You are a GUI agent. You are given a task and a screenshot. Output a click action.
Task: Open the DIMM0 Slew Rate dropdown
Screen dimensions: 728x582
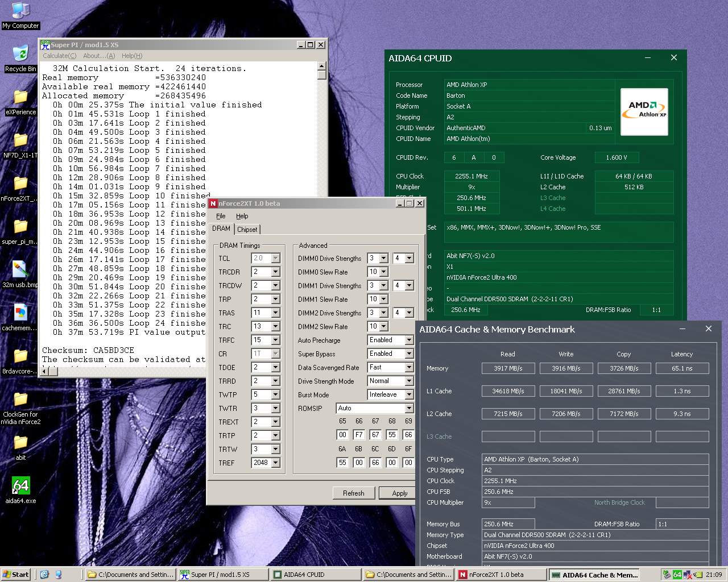383,272
